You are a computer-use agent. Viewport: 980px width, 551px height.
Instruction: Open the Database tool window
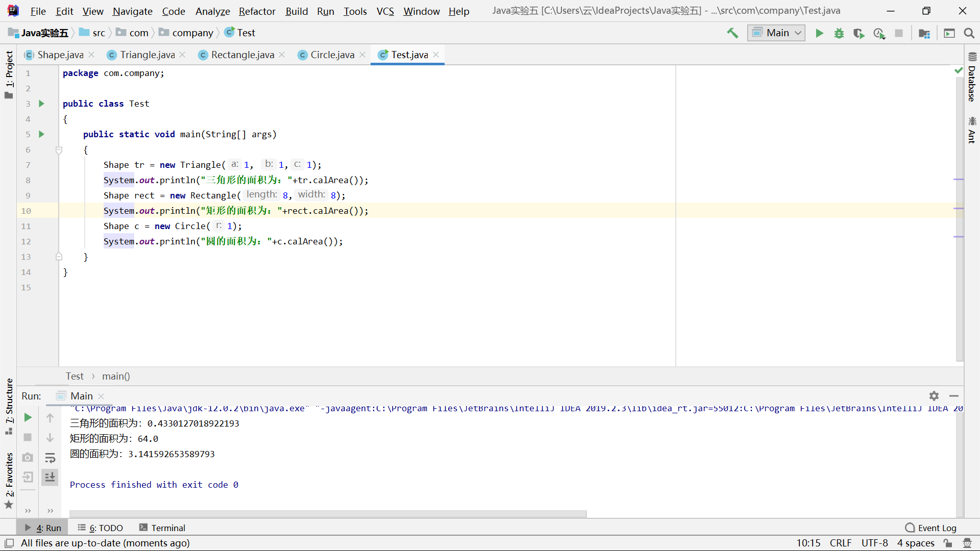(972, 78)
